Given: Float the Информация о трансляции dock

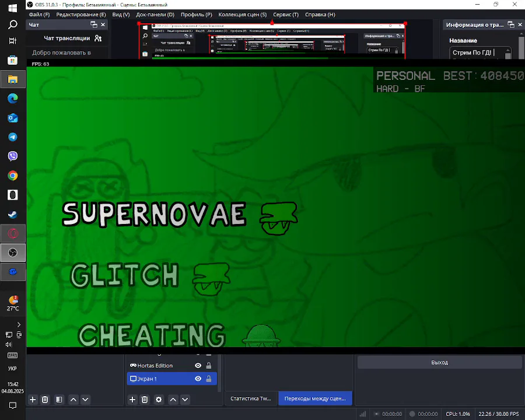Looking at the screenshot, I should pyautogui.click(x=511, y=24).
